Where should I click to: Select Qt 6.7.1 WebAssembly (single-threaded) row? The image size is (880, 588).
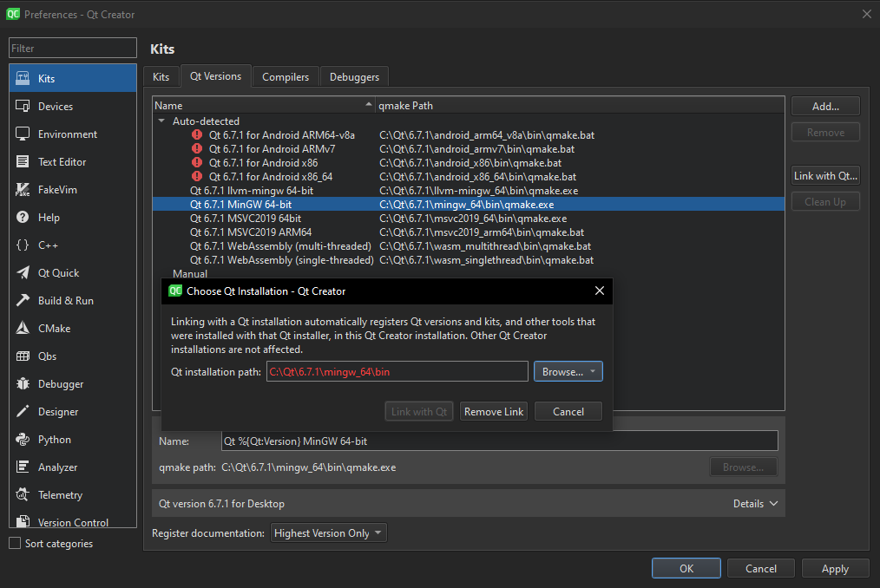468,260
